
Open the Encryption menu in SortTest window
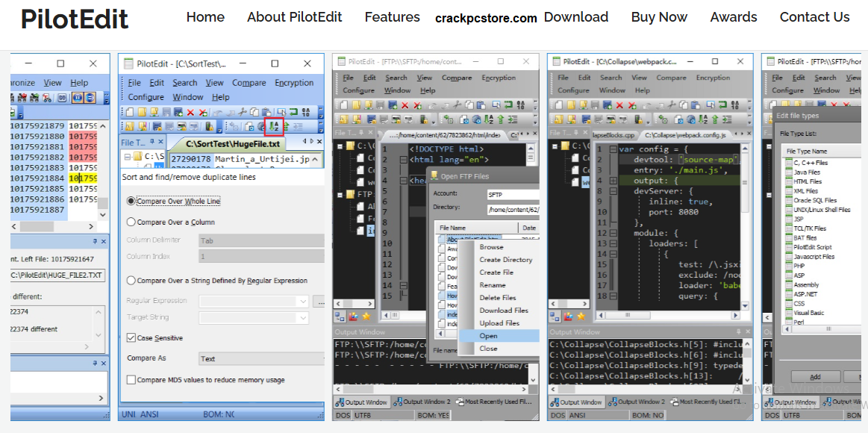[294, 83]
